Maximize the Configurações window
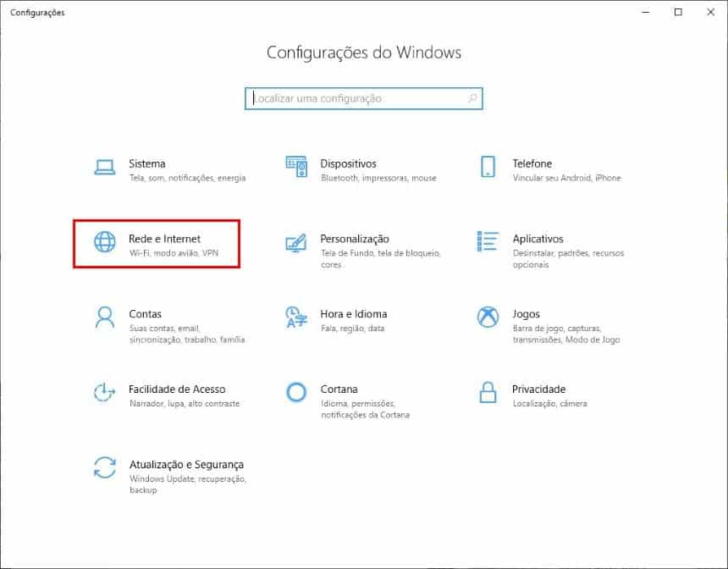Viewport: 728px width, 569px height. tap(678, 12)
